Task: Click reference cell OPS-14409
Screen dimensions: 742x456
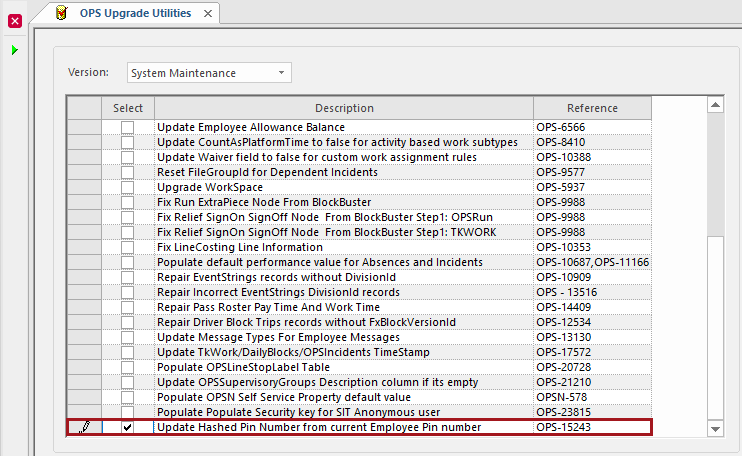Action: point(592,307)
